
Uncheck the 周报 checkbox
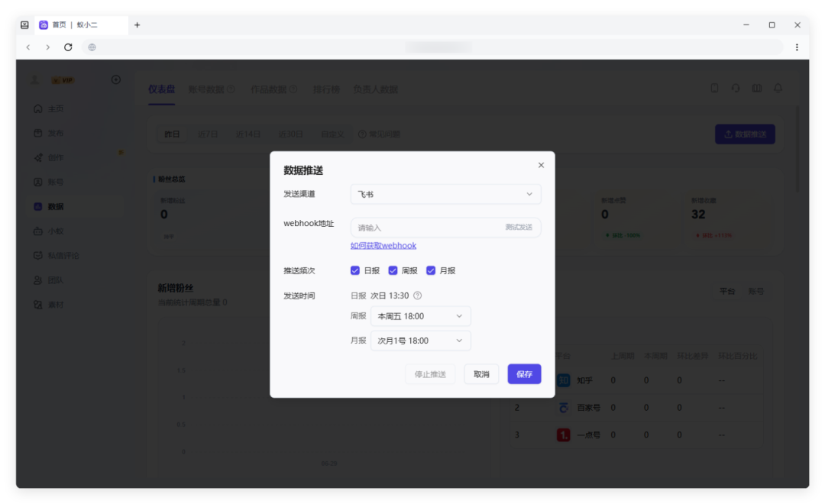393,270
